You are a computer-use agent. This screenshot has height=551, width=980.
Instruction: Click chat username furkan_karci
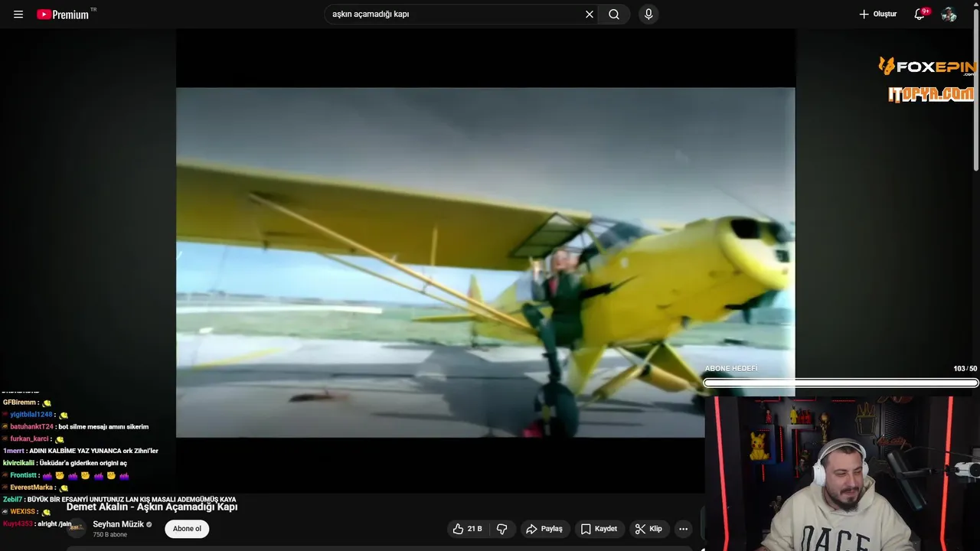(29, 439)
